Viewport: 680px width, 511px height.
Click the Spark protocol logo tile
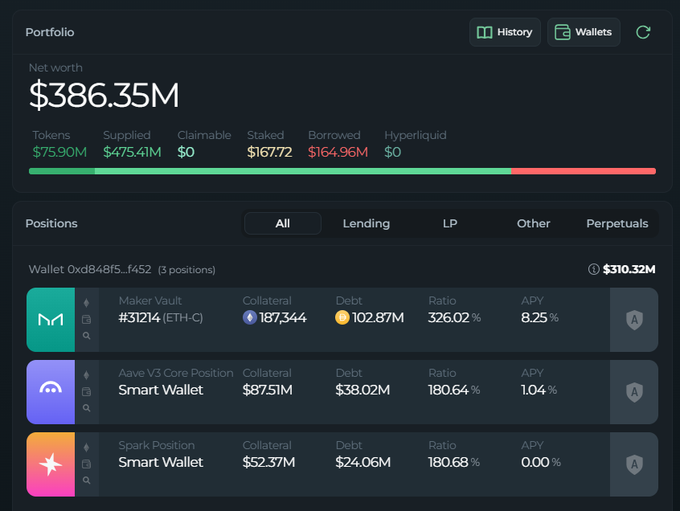(51, 464)
